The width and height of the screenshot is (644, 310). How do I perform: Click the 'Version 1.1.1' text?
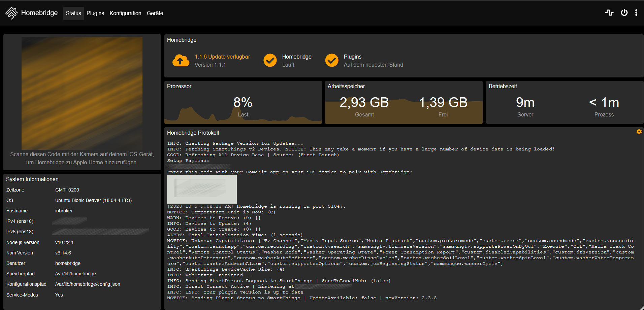210,65
